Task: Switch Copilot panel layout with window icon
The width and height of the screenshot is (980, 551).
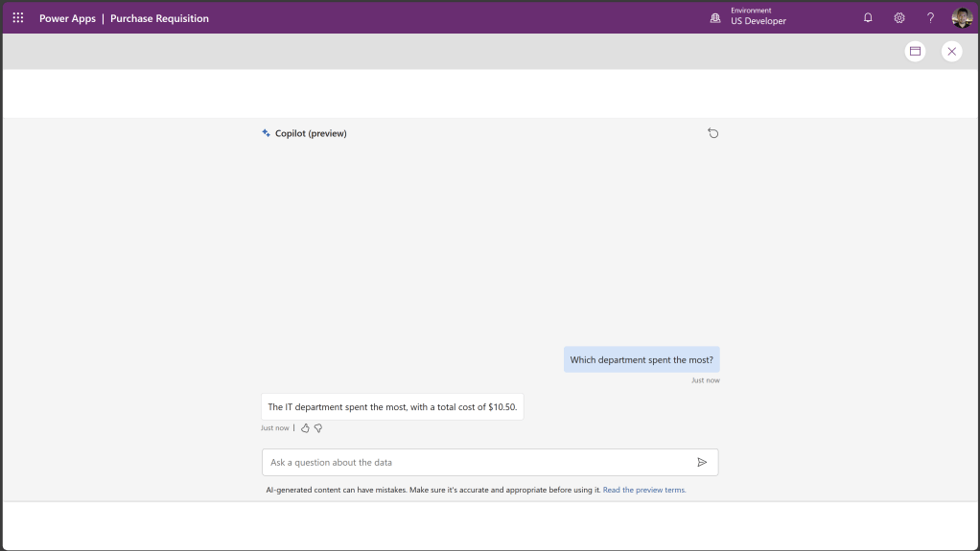Action: (915, 52)
